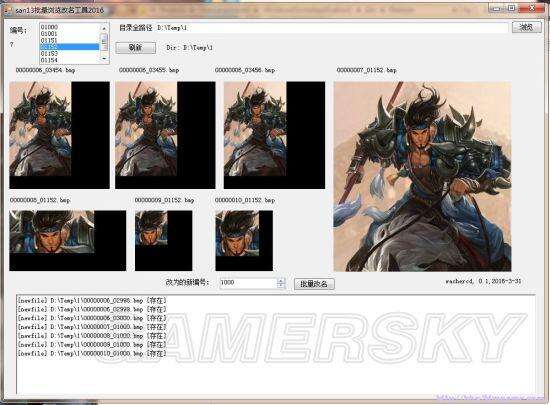Select 01151 in the number list
The width and height of the screenshot is (550, 405).
coord(69,40)
